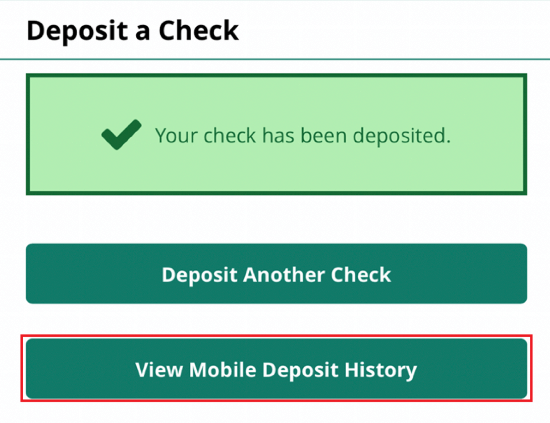Tap Deposit Another Check button
The image size is (550, 423).
(x=276, y=274)
